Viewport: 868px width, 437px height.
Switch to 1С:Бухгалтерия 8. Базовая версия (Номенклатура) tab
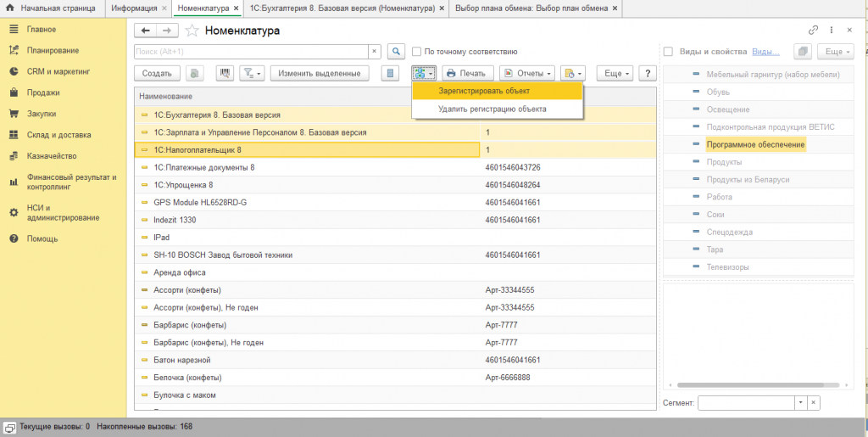[x=346, y=8]
